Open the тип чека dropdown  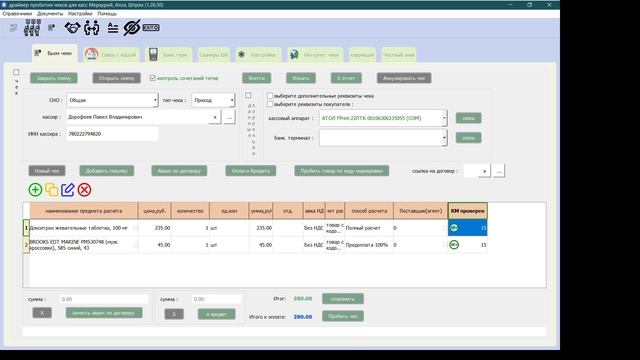(x=232, y=100)
